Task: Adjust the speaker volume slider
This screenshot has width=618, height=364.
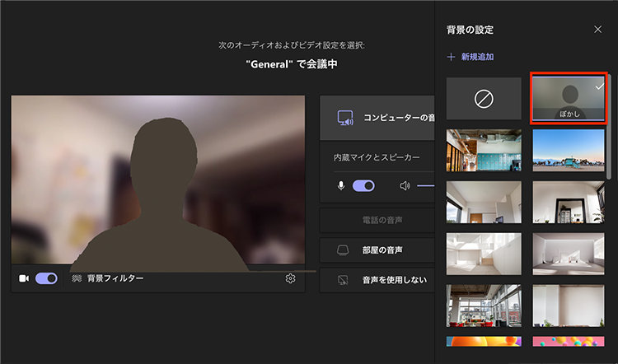Action: tap(425, 186)
